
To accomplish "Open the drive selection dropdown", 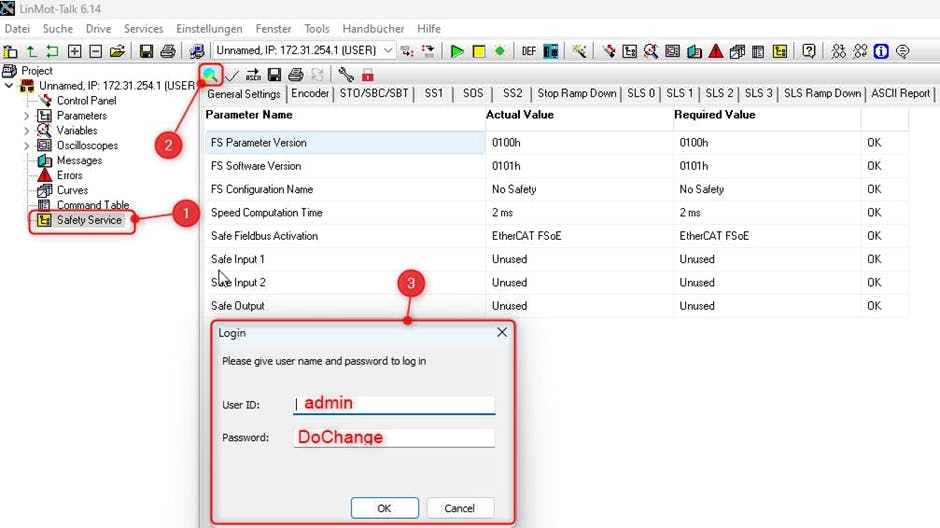I will [388, 51].
